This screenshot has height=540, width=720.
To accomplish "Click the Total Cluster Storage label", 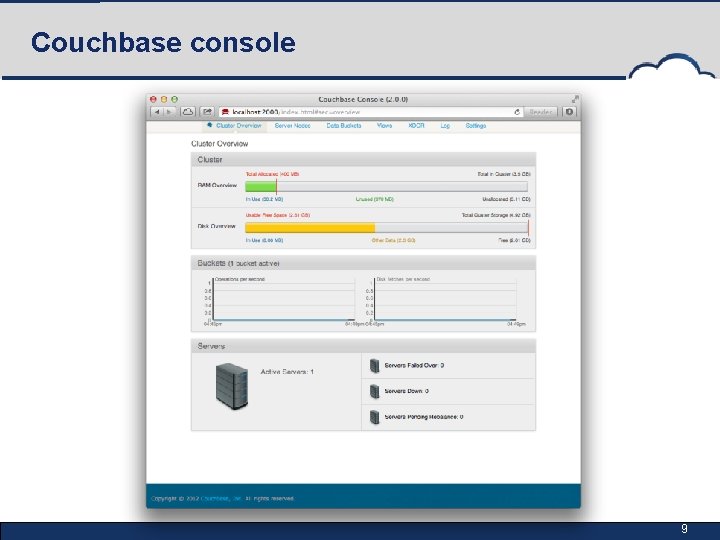I will point(496,215).
